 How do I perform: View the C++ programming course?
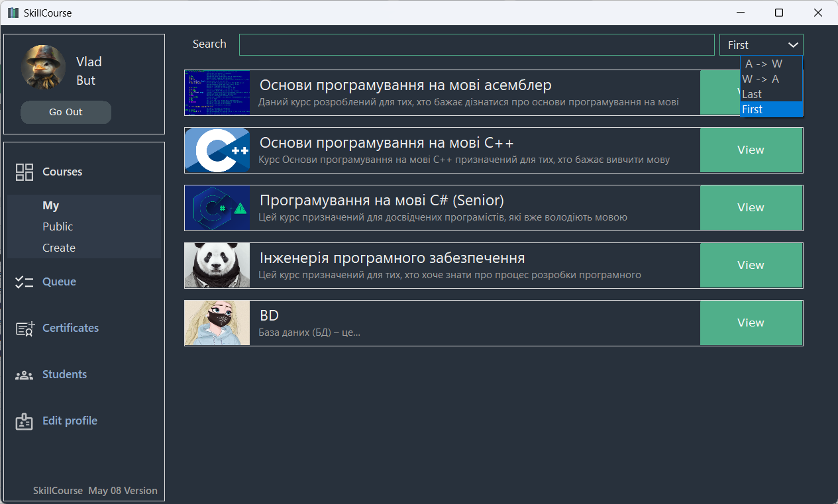click(751, 150)
